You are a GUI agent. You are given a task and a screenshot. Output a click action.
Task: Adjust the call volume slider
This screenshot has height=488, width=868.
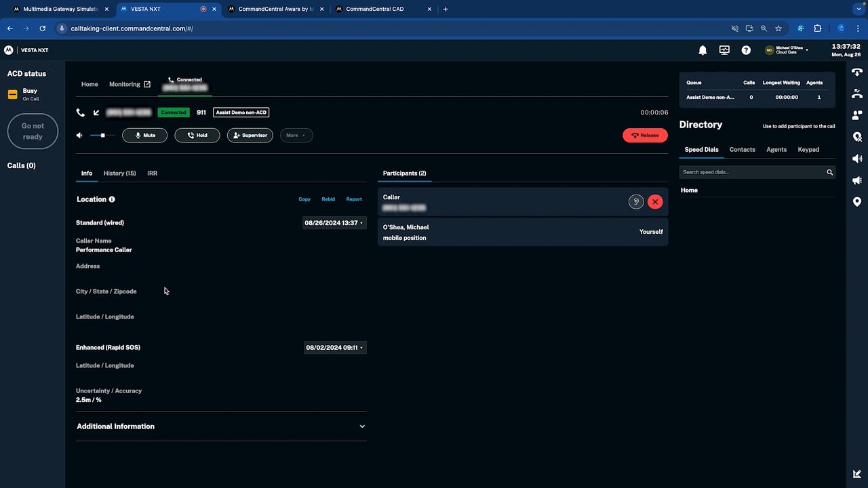coord(102,136)
